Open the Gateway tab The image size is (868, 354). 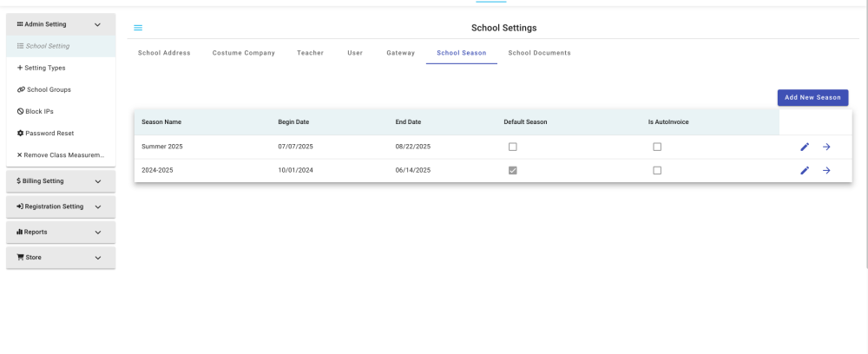(400, 53)
